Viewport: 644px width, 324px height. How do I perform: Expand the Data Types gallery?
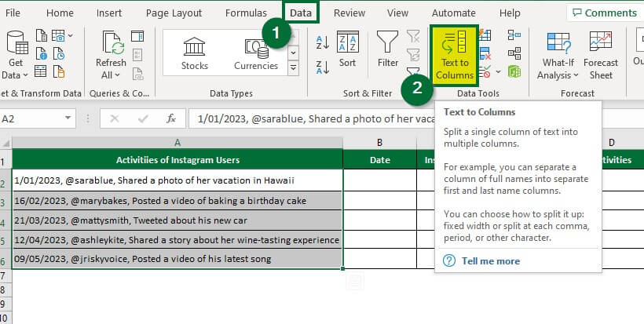294,69
